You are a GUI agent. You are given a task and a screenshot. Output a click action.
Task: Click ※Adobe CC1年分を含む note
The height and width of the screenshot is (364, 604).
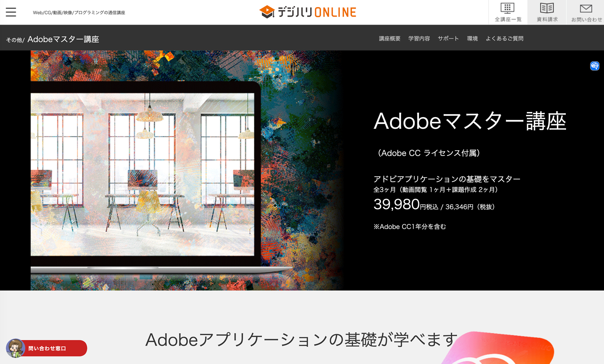(x=410, y=227)
